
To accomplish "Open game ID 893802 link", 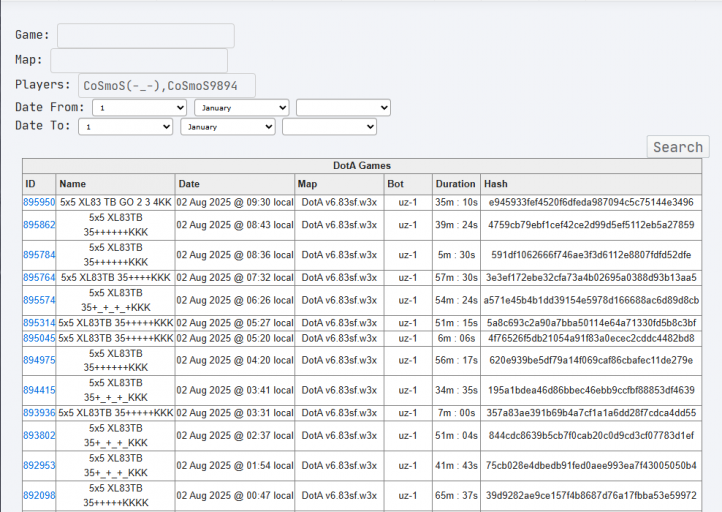I will (39, 436).
